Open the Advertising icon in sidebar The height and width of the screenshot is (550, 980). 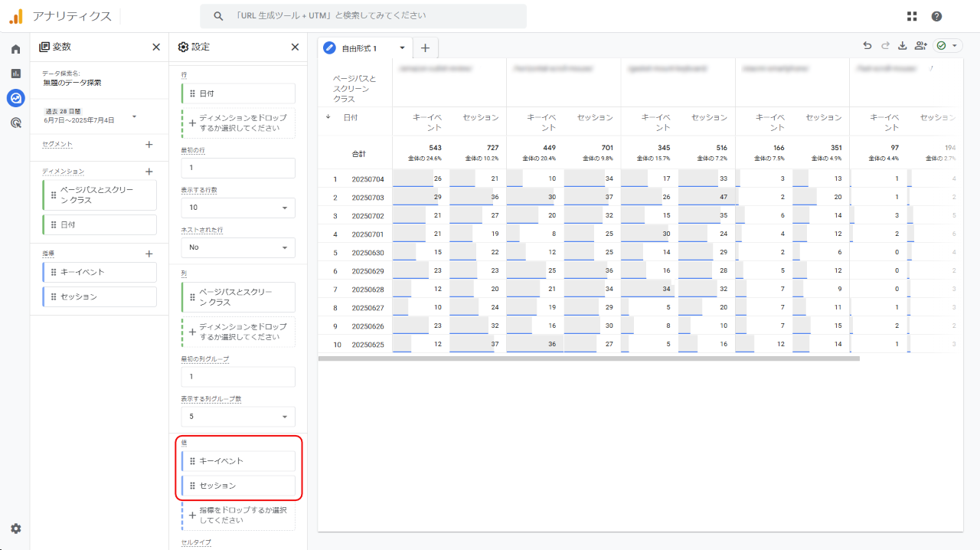[x=15, y=123]
